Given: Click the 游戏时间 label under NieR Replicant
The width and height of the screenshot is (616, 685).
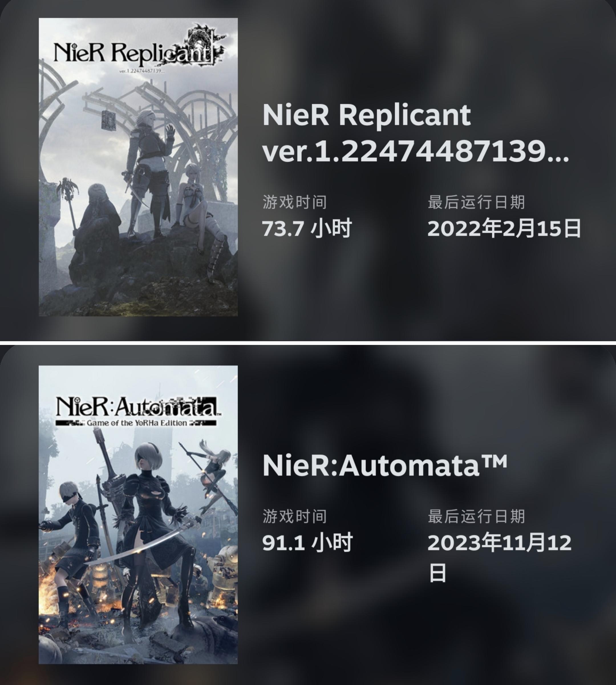Looking at the screenshot, I should (x=295, y=202).
